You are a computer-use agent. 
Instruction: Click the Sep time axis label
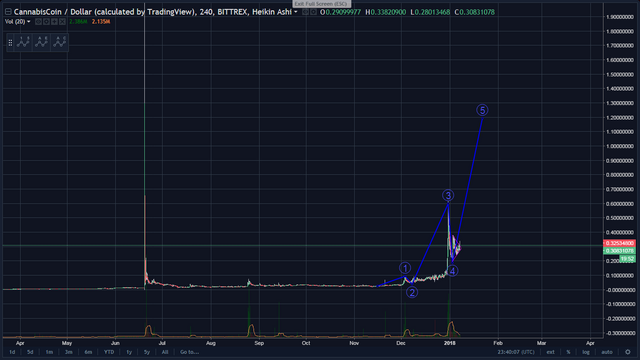click(x=259, y=343)
